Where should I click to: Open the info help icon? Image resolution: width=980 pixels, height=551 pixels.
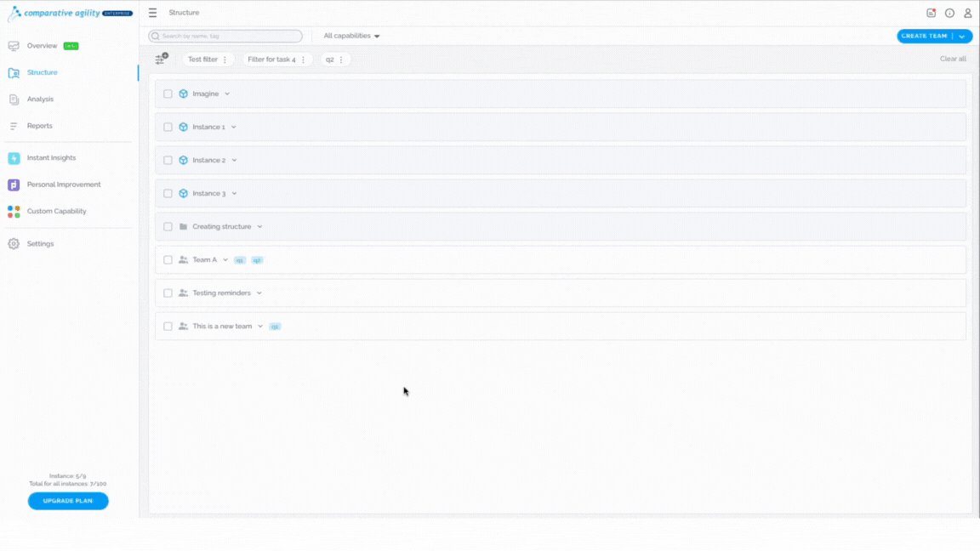point(949,13)
